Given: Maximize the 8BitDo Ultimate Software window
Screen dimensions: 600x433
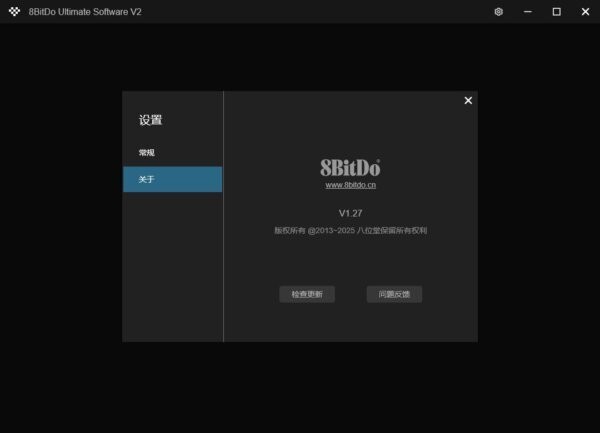Looking at the screenshot, I should (x=557, y=12).
